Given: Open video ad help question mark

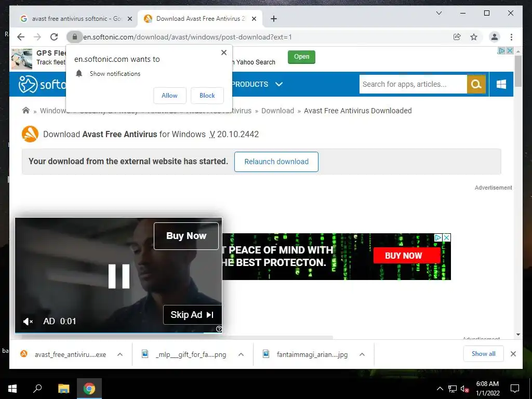Looking at the screenshot, I should click(x=219, y=329).
